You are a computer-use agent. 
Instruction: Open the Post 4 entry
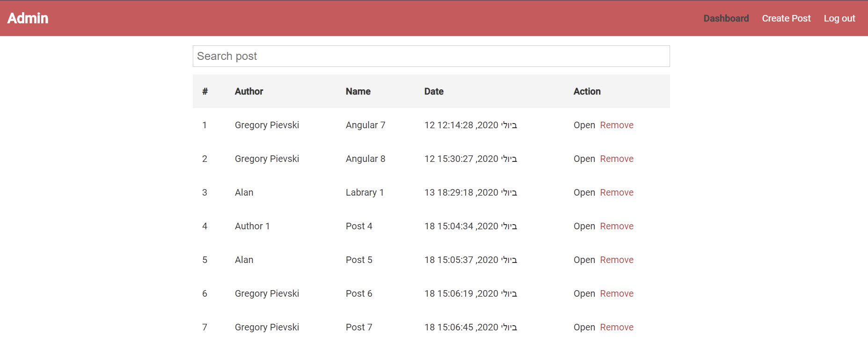pyautogui.click(x=584, y=226)
